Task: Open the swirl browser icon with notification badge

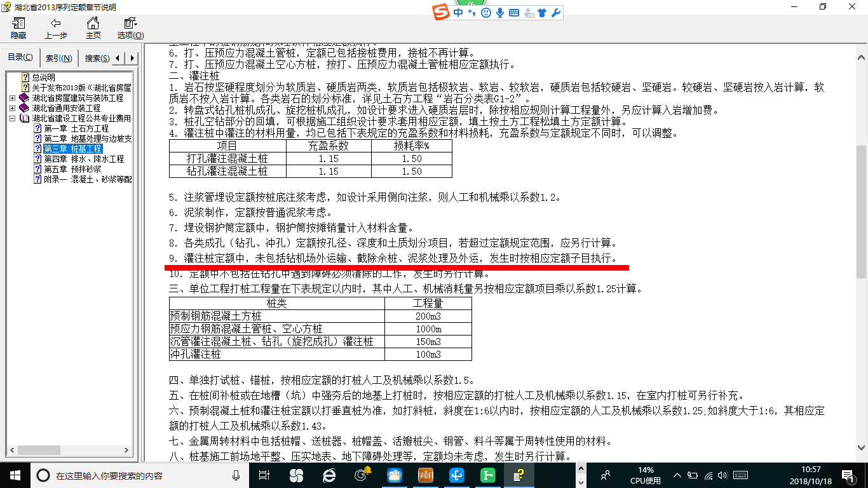Action: pos(362,475)
